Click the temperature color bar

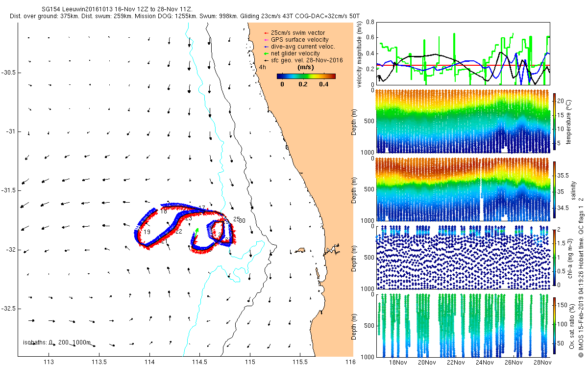(555, 121)
